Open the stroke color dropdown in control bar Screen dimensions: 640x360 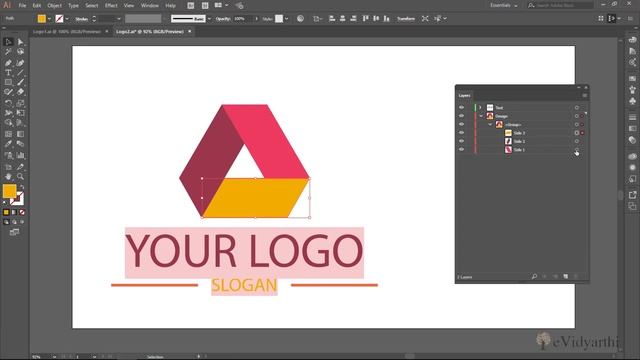pos(67,19)
